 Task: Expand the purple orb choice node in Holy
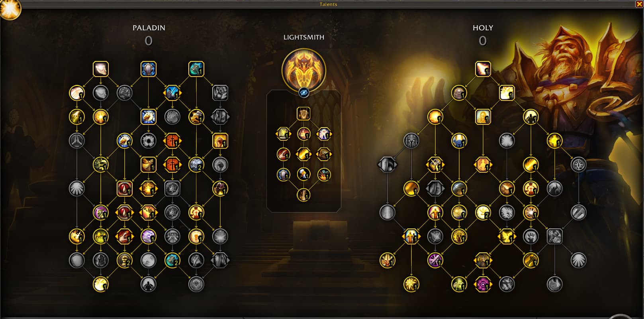[x=483, y=284]
